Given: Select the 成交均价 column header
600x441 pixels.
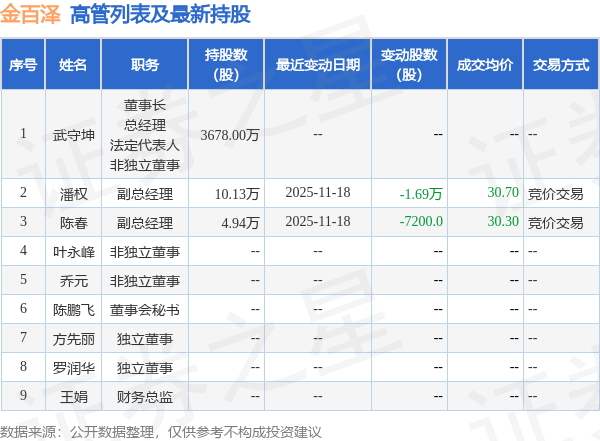Looking at the screenshot, I should [x=485, y=64].
